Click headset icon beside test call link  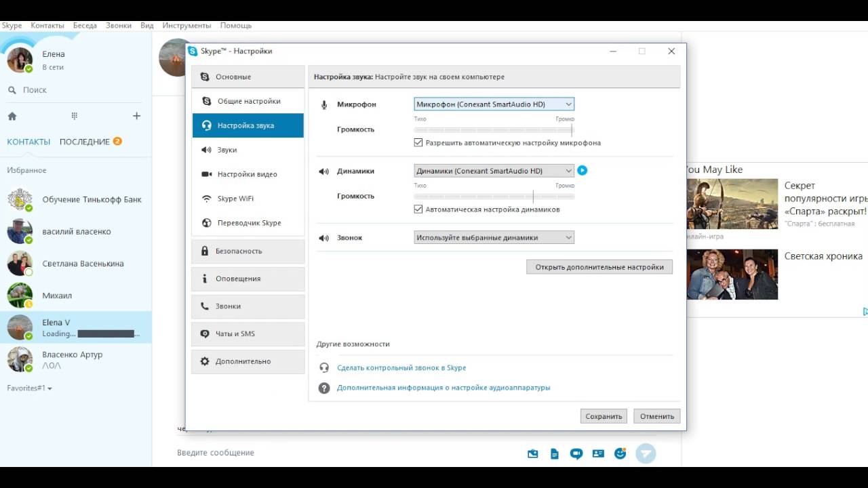pos(324,367)
